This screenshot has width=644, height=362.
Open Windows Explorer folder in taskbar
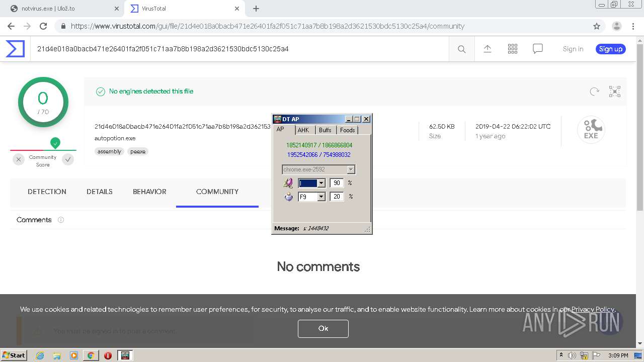point(57,355)
